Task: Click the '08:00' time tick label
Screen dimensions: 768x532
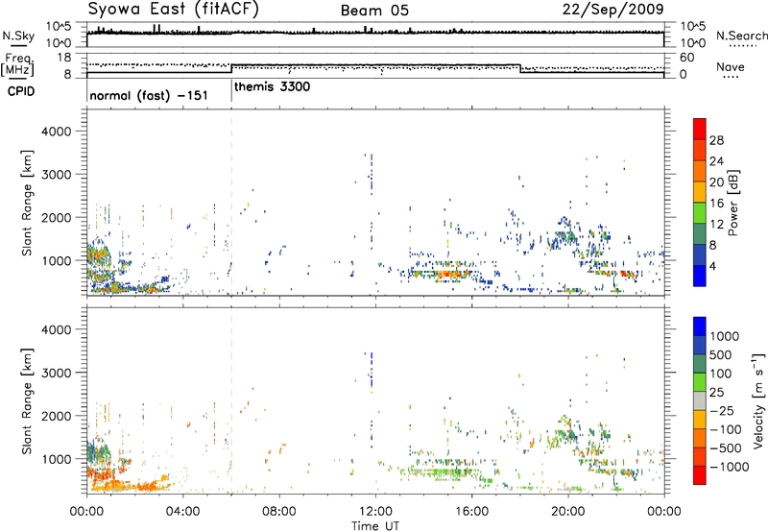Action: [x=279, y=512]
